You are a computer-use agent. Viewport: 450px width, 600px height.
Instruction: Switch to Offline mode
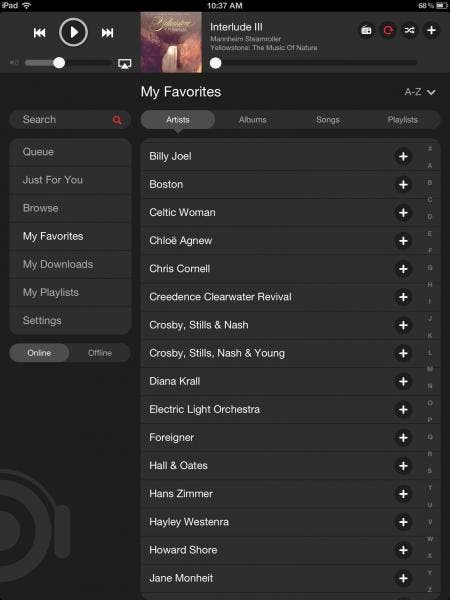coord(100,353)
